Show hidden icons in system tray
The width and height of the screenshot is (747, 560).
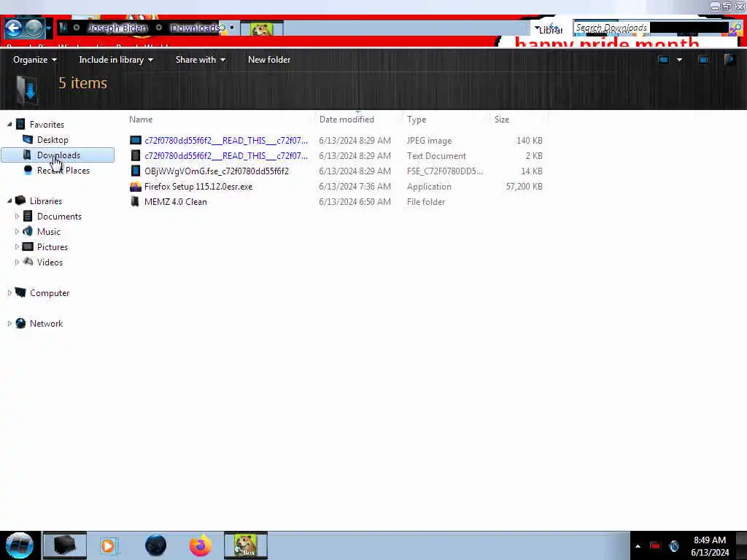(638, 546)
